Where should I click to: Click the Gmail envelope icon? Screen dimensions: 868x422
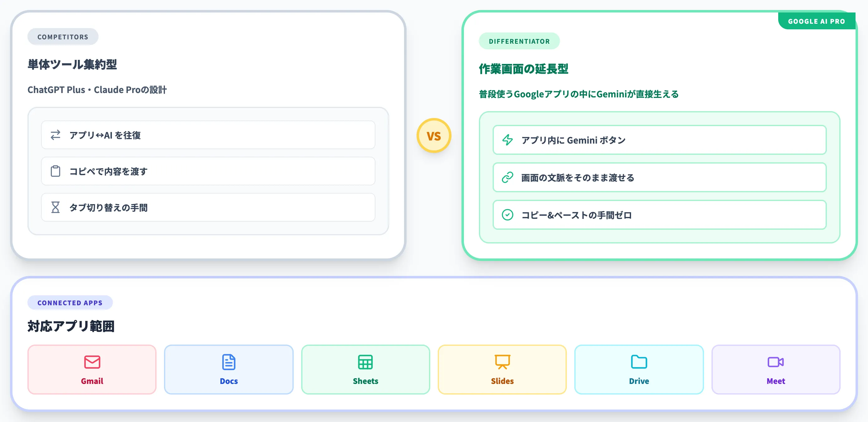(x=92, y=362)
